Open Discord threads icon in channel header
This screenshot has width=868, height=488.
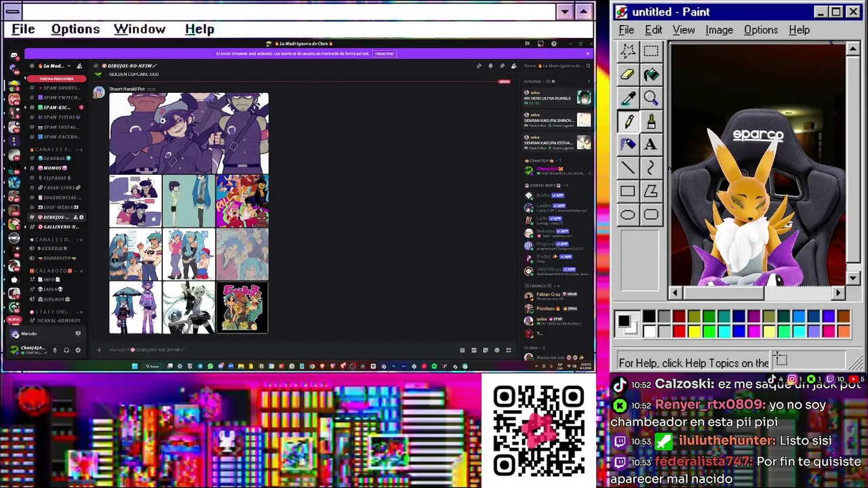(479, 66)
